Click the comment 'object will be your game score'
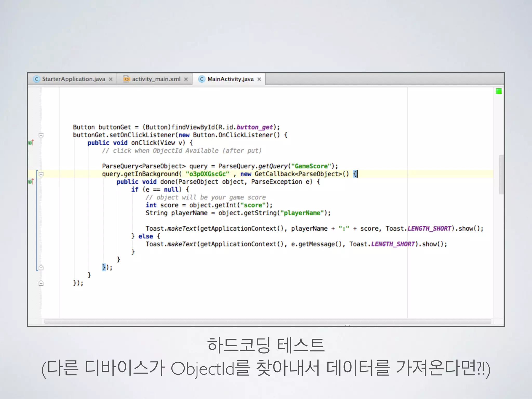The width and height of the screenshot is (532, 399). point(206,197)
